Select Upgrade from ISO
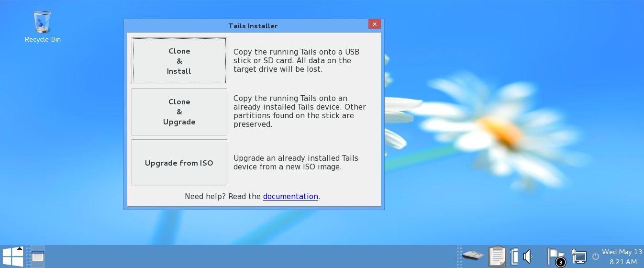Viewport: 644px width, 268px height. pyautogui.click(x=179, y=163)
